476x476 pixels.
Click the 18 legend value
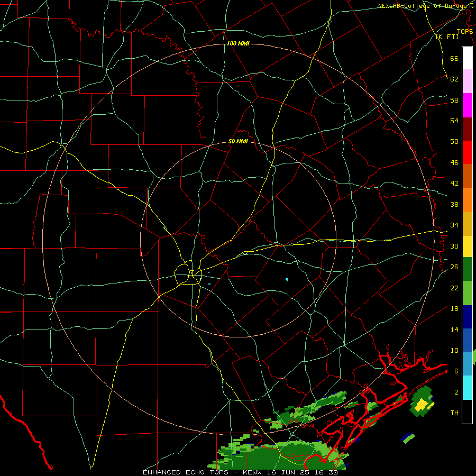[x=454, y=309]
